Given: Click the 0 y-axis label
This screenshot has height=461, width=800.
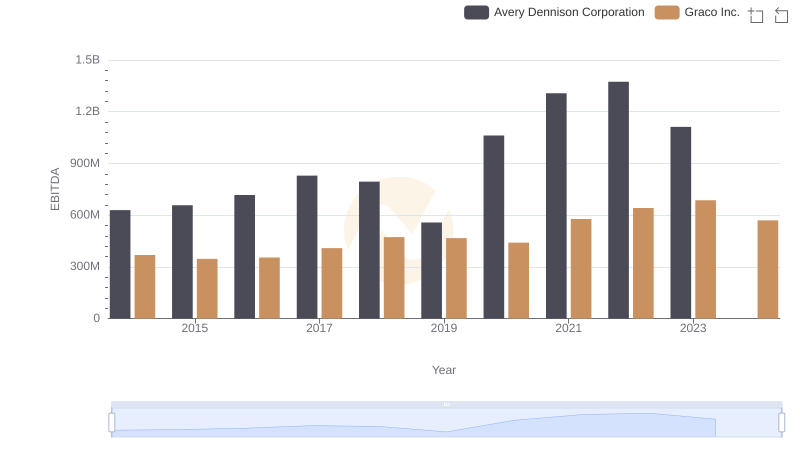Looking at the screenshot, I should pyautogui.click(x=96, y=318).
